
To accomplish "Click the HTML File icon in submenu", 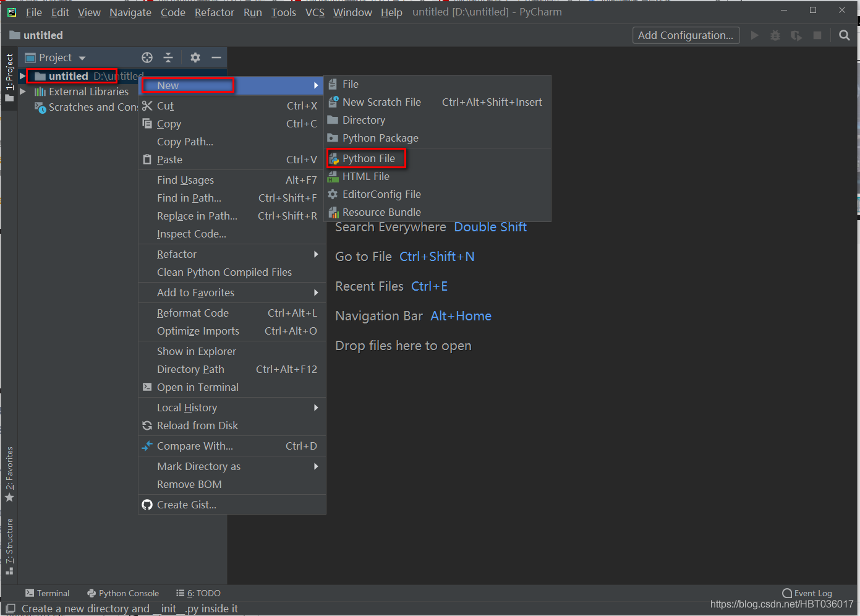I will click(x=334, y=177).
